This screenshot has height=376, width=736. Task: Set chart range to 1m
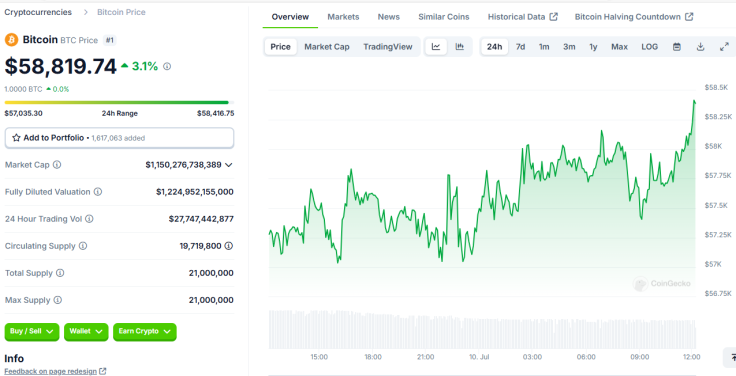tap(544, 47)
